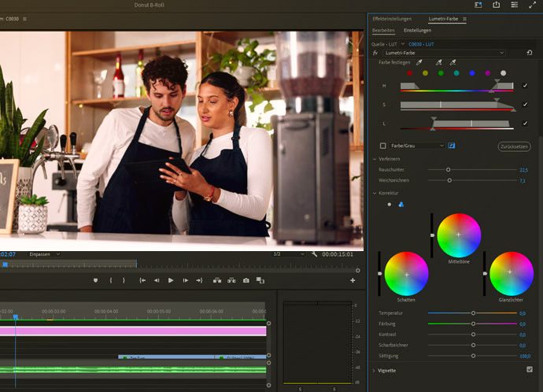Viewport: 543px width, 392px height.
Task: Open the Einpassen zoom dropdown
Action: (44, 254)
